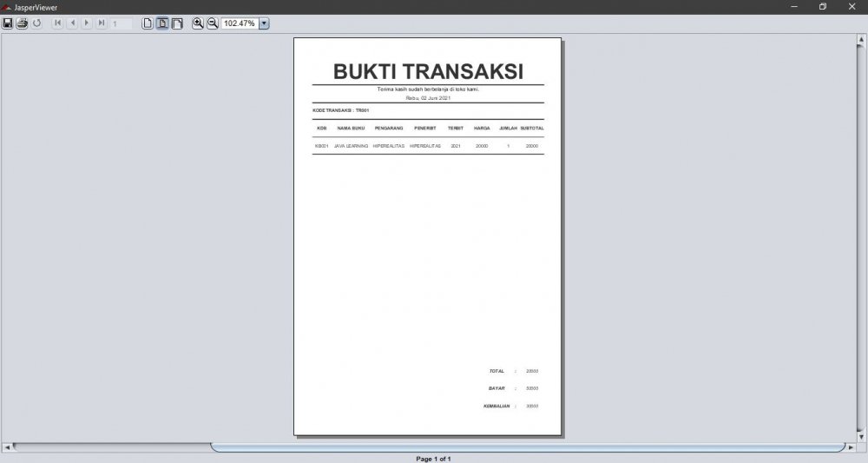
Task: Toggle Actual Size view mode
Action: tap(147, 23)
